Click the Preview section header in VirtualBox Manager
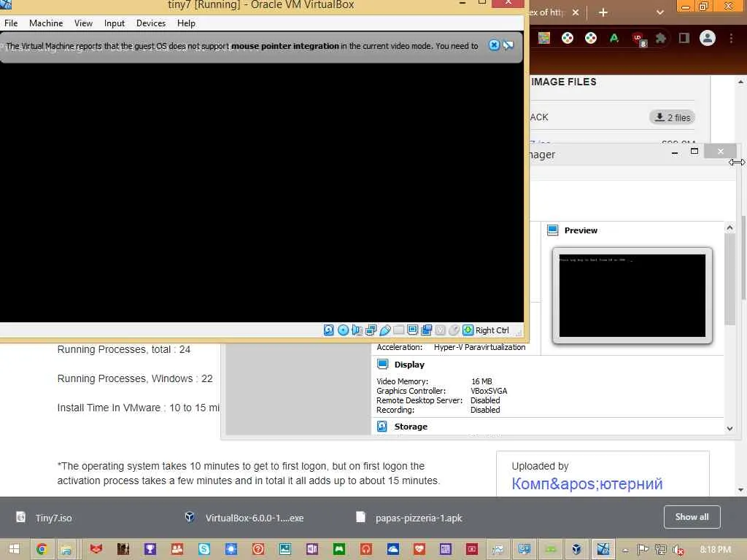Viewport: 747px width, 560px height. click(580, 230)
